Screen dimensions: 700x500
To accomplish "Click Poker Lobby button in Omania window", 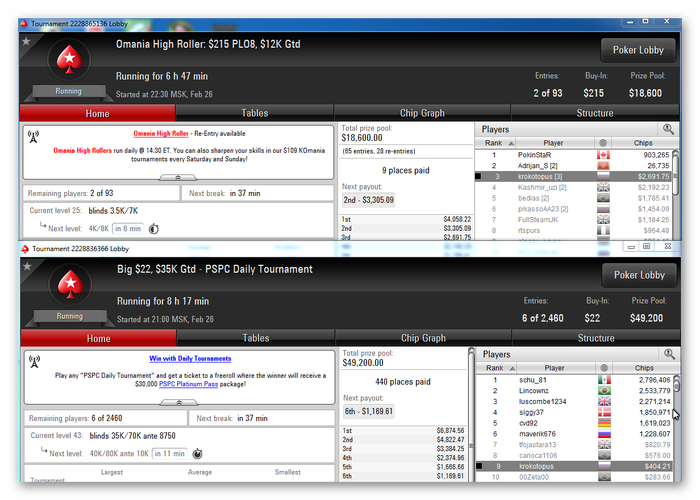I will [638, 50].
